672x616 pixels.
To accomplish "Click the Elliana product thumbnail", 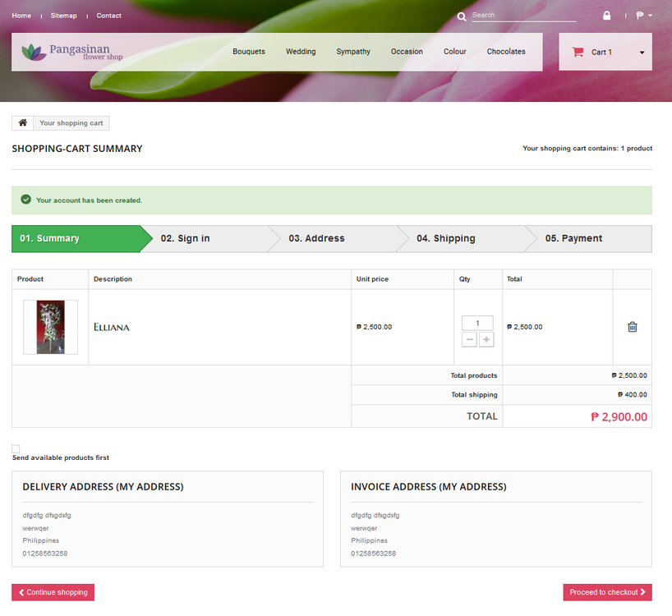I will (50, 326).
